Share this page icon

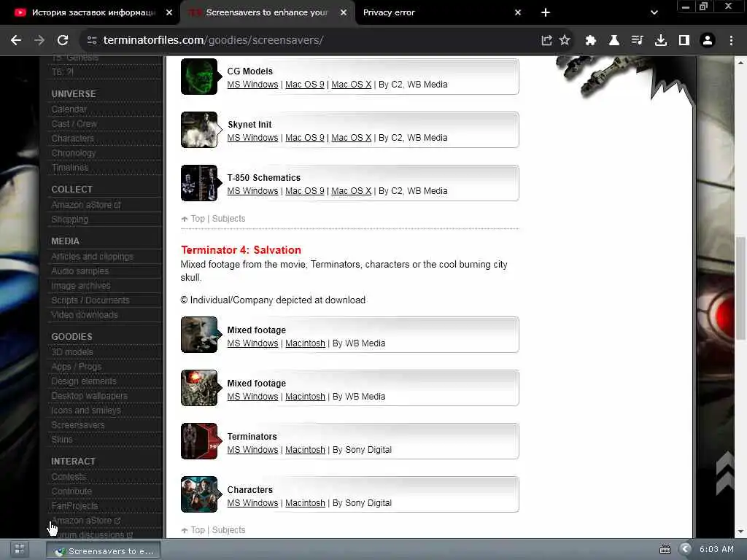(x=546, y=41)
